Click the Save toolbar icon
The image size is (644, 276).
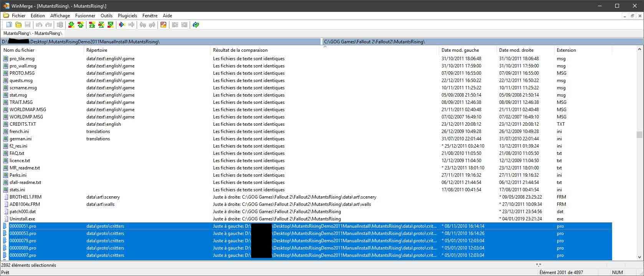[x=27, y=25]
